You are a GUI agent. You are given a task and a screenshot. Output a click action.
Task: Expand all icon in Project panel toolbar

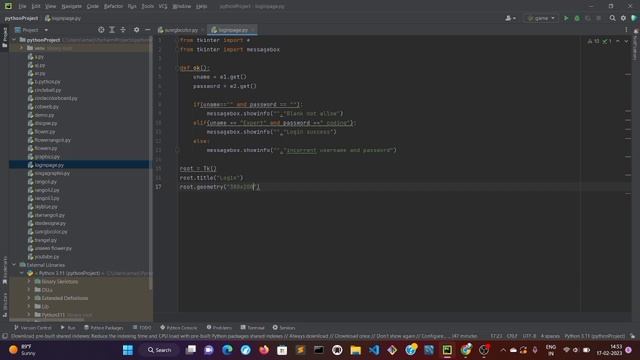(112, 30)
